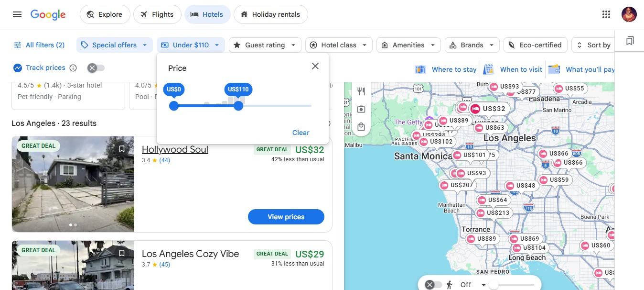
Task: Select the US$213 hotel map pin
Action: click(494, 212)
